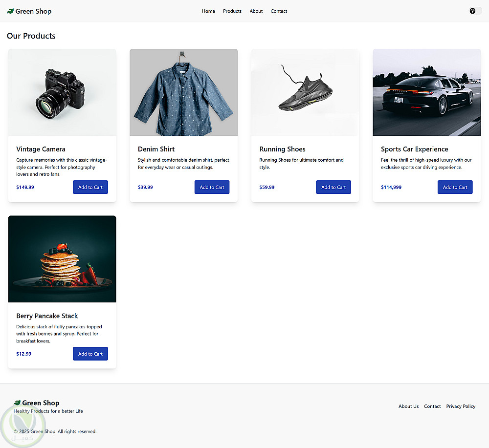Click the Green Shop leaf logo in header

(x=10, y=11)
